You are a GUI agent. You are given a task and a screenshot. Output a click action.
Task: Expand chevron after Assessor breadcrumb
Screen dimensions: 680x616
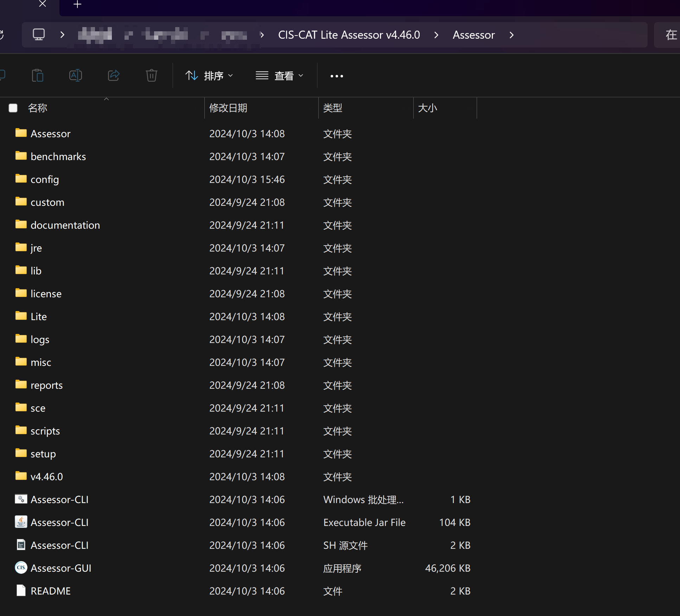(511, 35)
